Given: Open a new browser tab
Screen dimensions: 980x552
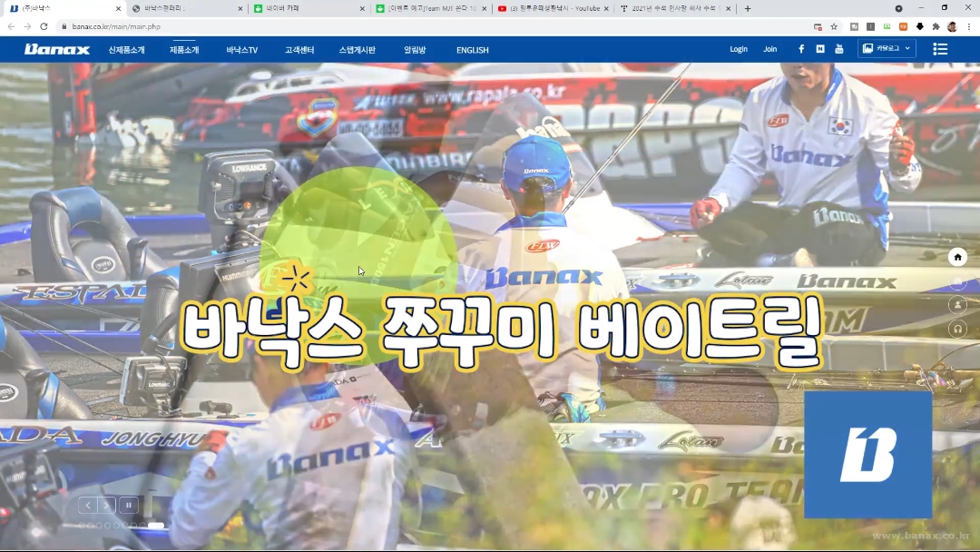Looking at the screenshot, I should point(748,9).
